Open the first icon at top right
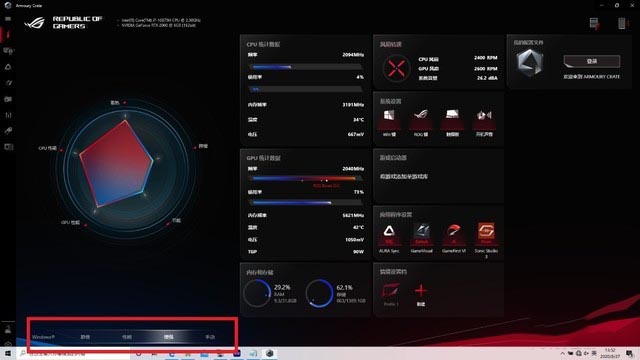This screenshot has height=360, width=640. click(595, 23)
